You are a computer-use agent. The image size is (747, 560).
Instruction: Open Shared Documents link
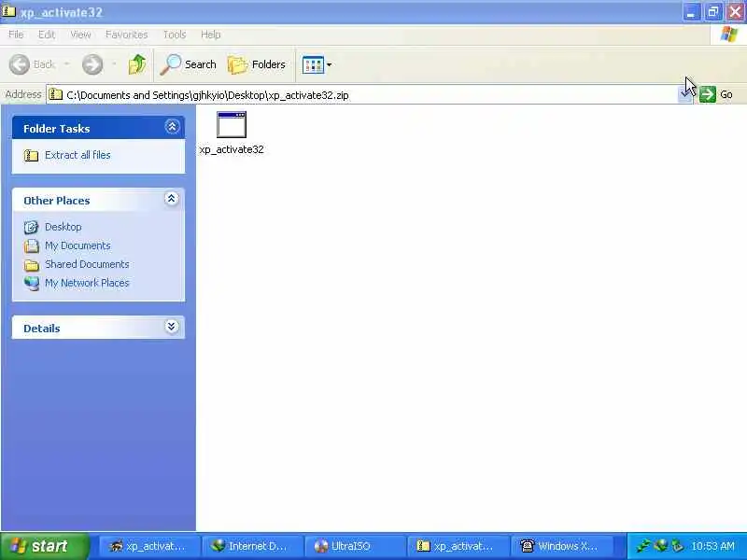click(87, 264)
